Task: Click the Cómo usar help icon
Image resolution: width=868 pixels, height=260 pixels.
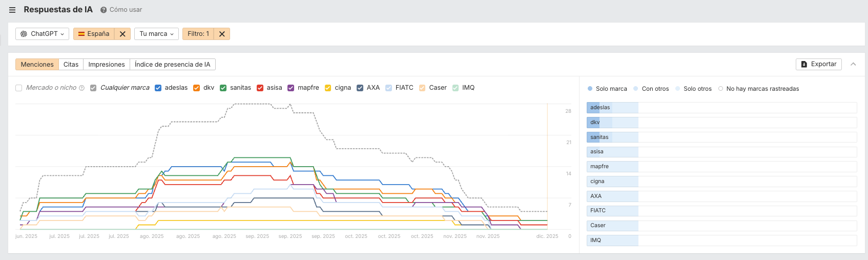Action: pos(104,10)
